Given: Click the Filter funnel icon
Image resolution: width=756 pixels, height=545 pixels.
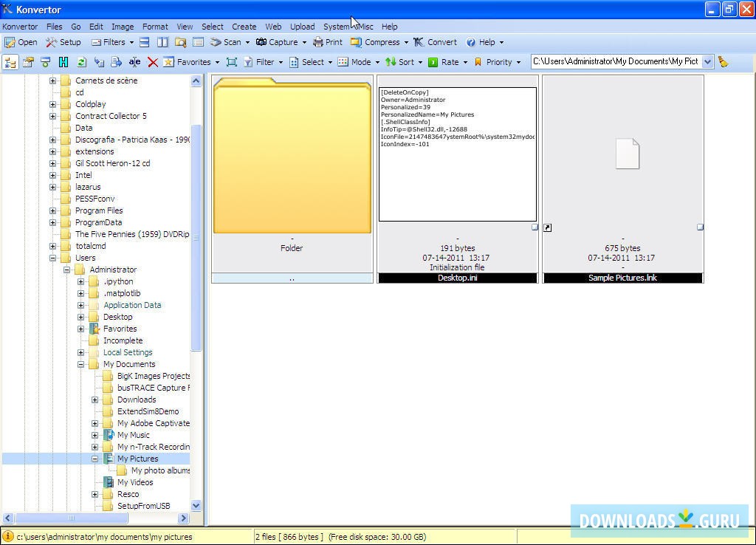Looking at the screenshot, I should tap(248, 62).
